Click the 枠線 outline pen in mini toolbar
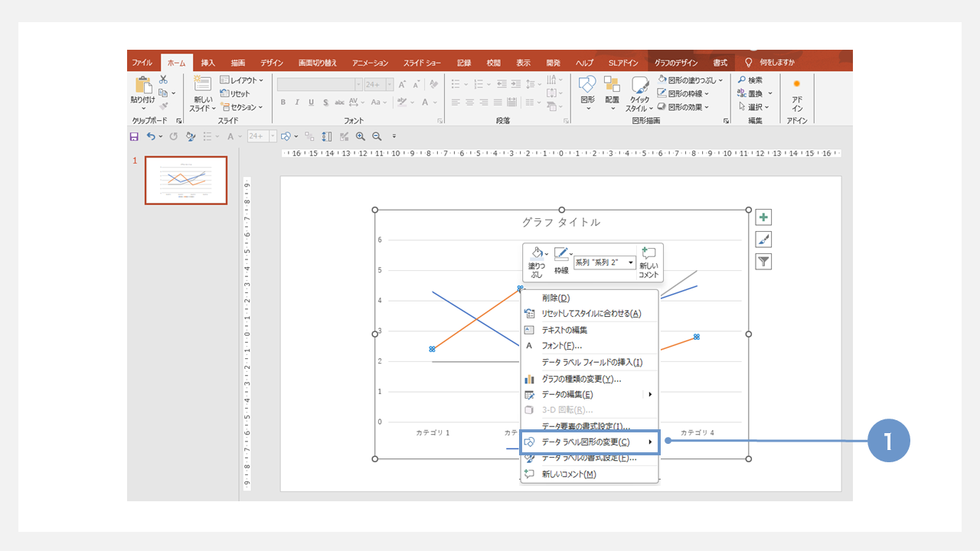 [x=561, y=254]
